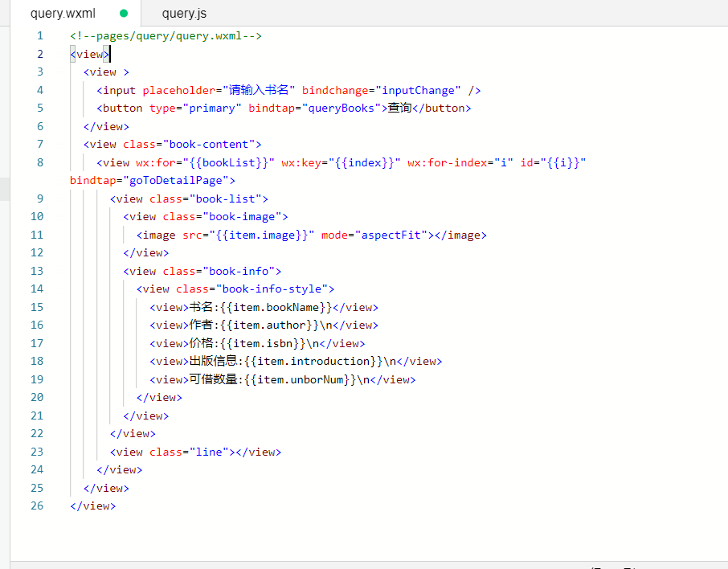Click the wx:for-index="i" attribute

pyautogui.click(x=460, y=162)
